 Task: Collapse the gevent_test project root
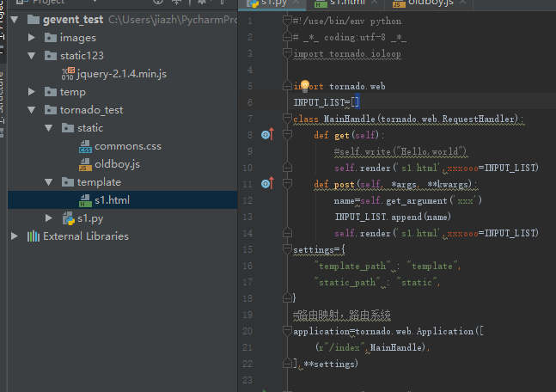[x=15, y=20]
